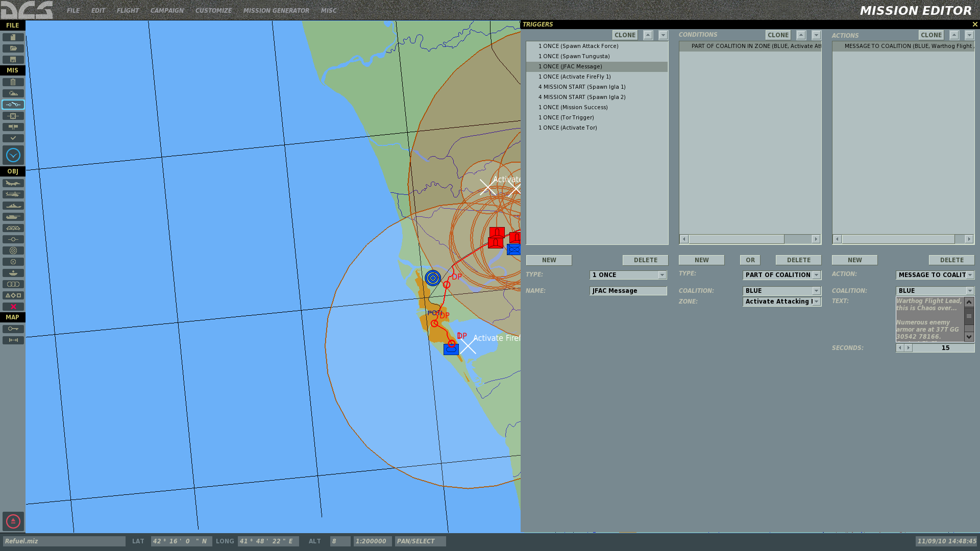Click the three linked circles icon
The height and width of the screenshot is (551, 980).
pos(13,284)
